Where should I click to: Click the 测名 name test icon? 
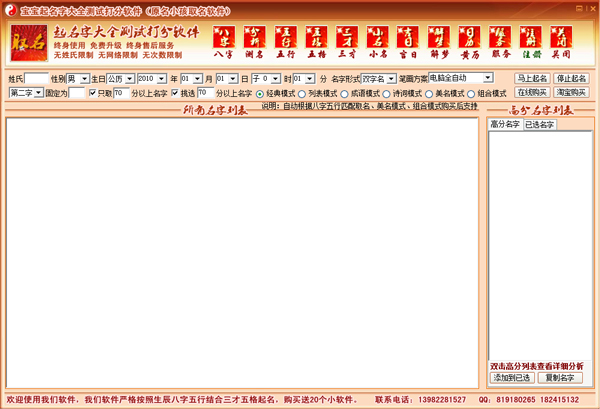click(257, 41)
